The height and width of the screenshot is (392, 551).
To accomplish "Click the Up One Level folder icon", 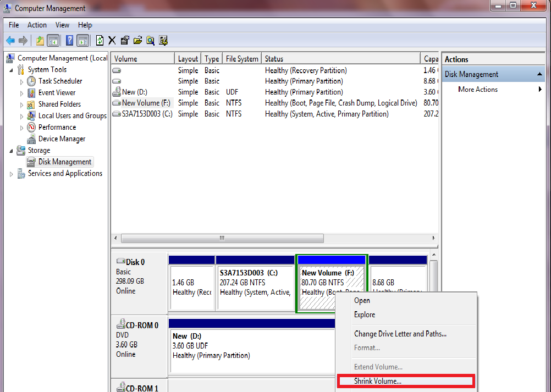I will pyautogui.click(x=40, y=40).
